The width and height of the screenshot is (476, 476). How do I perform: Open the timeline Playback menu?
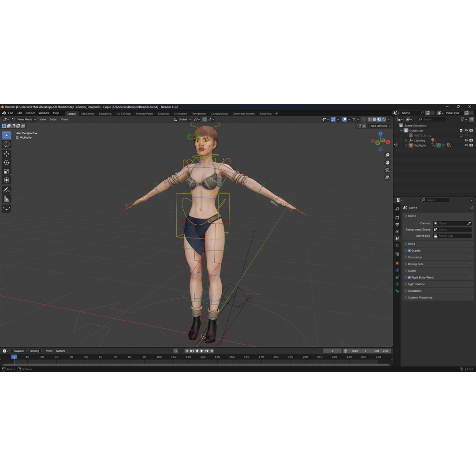pos(20,351)
